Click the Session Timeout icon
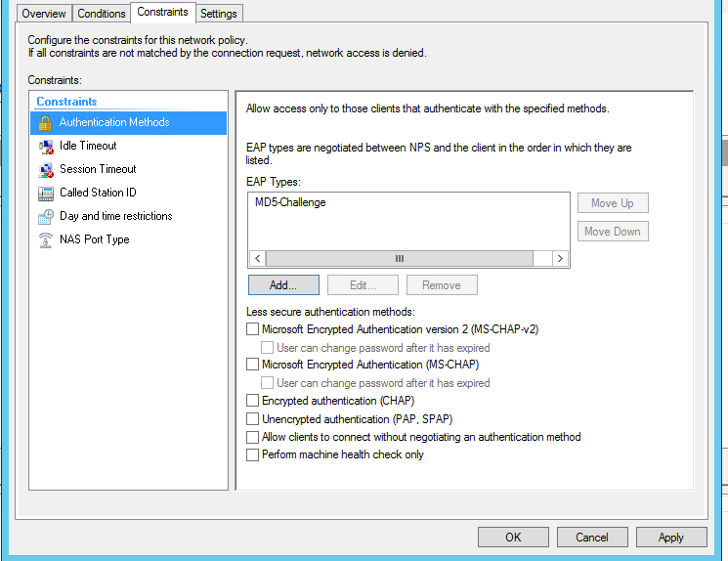Viewport: 728px width, 561px height. [46, 170]
